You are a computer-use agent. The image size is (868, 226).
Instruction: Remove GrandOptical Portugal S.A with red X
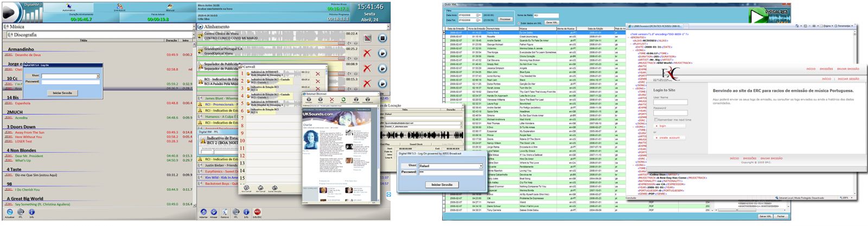click(x=367, y=53)
